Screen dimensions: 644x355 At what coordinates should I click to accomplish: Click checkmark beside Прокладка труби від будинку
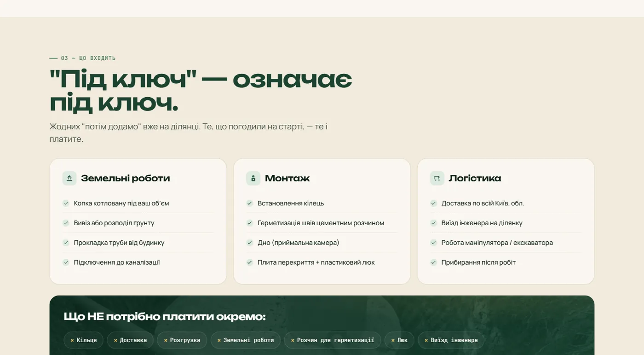click(x=66, y=243)
